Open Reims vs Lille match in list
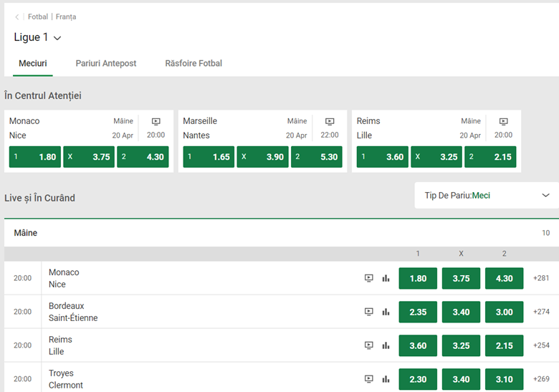Image resolution: width=559 pixels, height=392 pixels. tap(60, 345)
